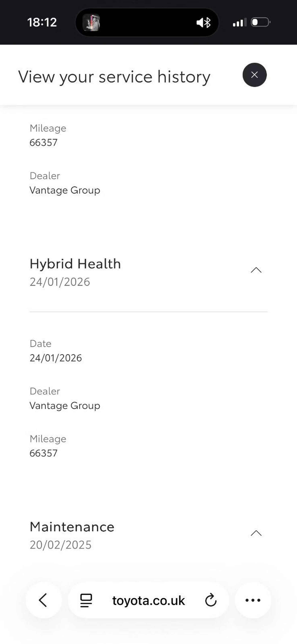Viewport: 297px width, 644px height.
Task: Tap the 66357 mileage at the page top
Action: click(43, 143)
